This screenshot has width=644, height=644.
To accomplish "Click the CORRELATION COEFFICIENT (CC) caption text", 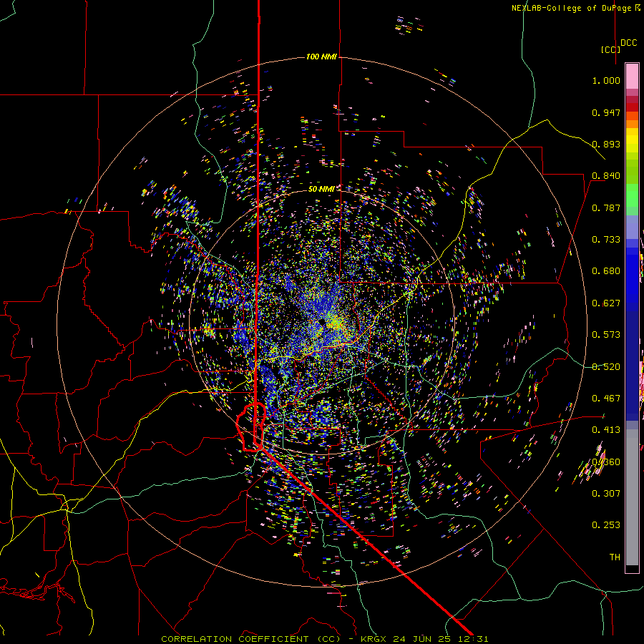I will coord(250,639).
